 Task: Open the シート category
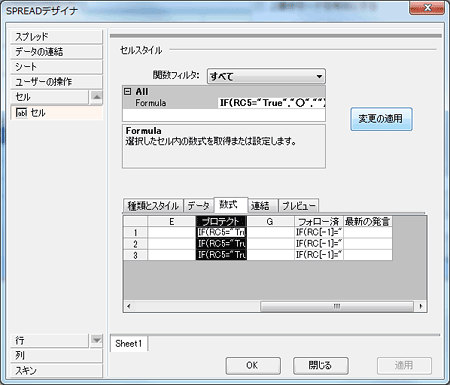point(56,67)
